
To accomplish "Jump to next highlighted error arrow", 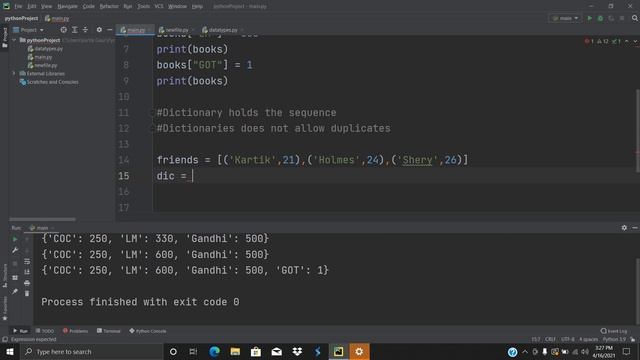I will coord(635,41).
